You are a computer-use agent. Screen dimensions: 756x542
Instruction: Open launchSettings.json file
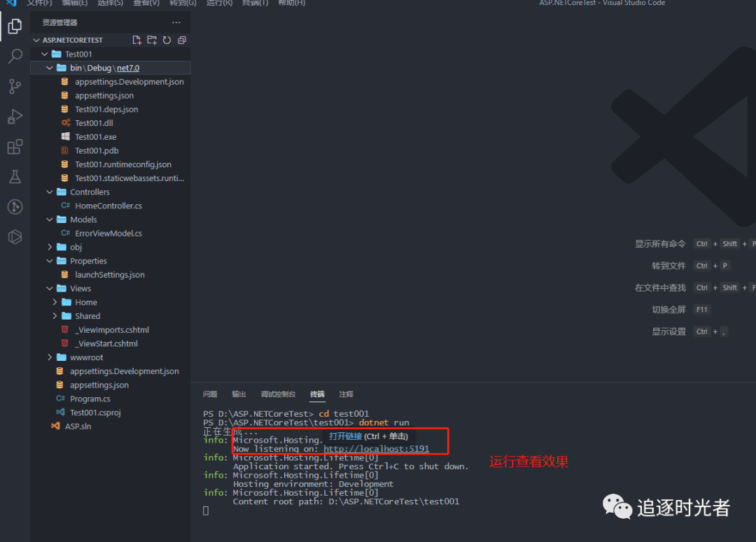pyautogui.click(x=111, y=275)
